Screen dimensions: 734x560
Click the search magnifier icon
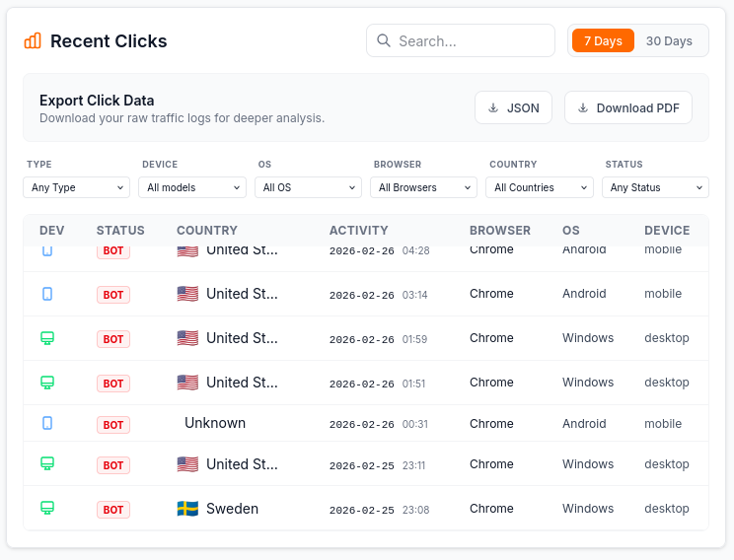click(x=384, y=41)
